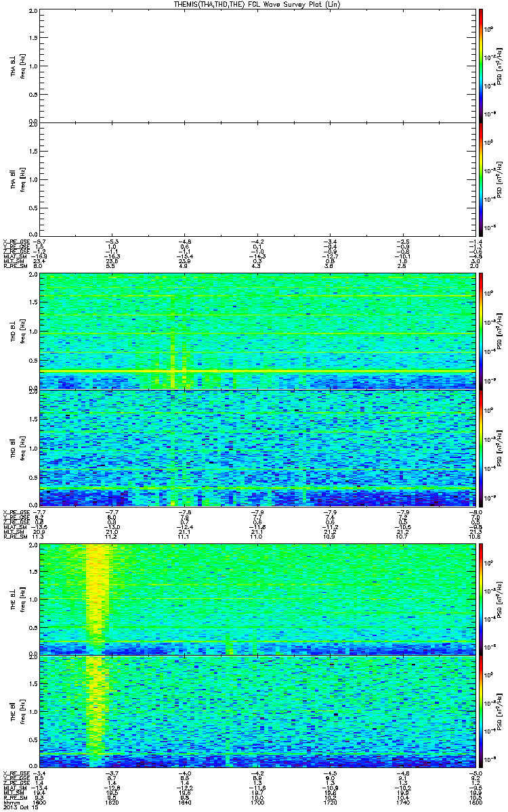
Task: Click the MLAT_SM row label under THE panels
Action: (x=15, y=788)
